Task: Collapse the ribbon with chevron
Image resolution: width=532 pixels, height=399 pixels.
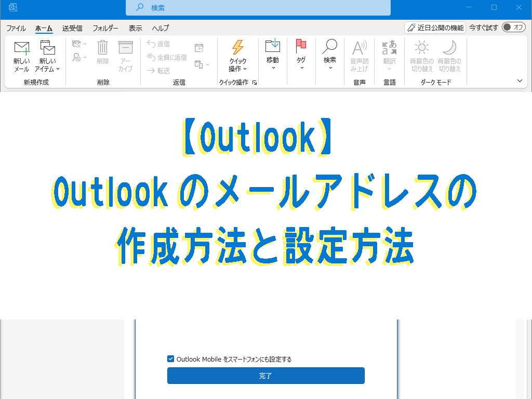Action: pyautogui.click(x=520, y=81)
